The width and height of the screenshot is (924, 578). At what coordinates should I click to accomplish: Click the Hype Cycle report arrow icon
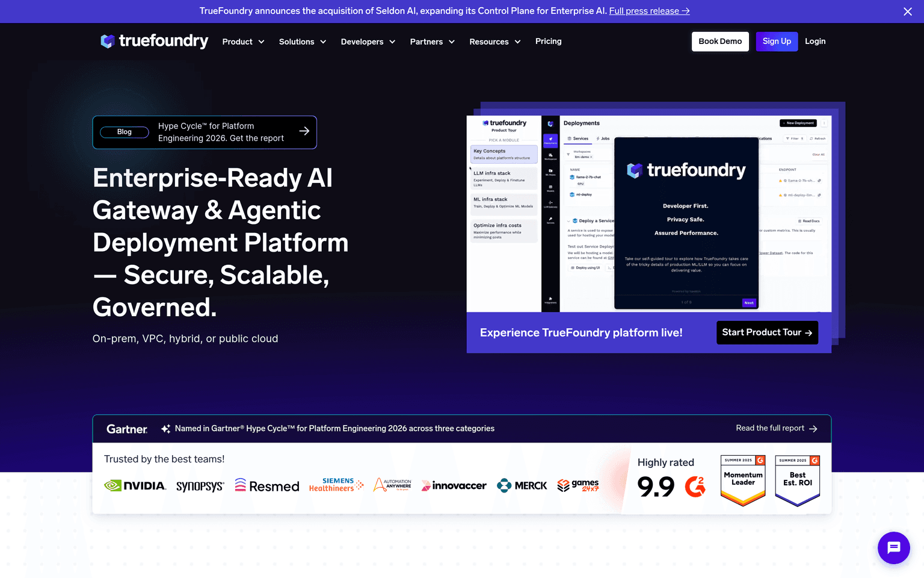click(x=304, y=131)
